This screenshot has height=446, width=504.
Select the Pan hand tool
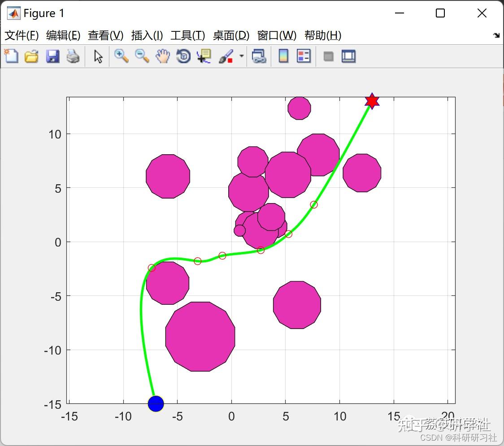point(163,56)
